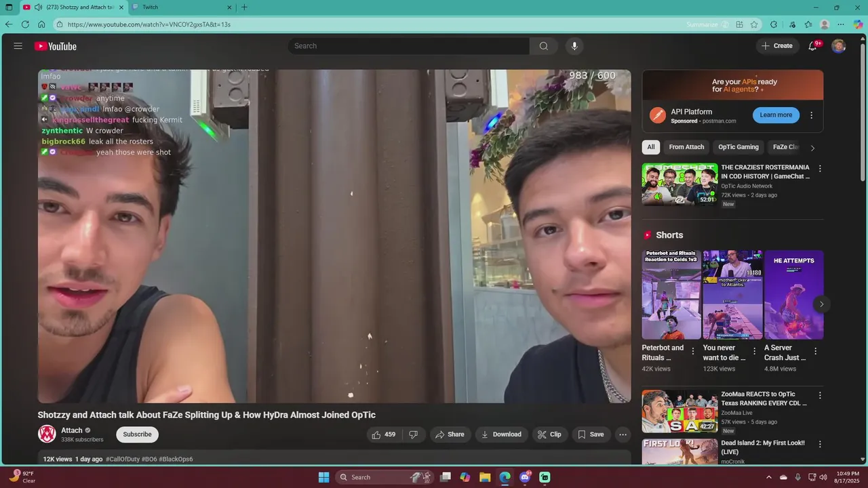Image resolution: width=868 pixels, height=488 pixels.
Task: Open the ZooMaa REACTS video thumbnail
Action: coord(679,411)
